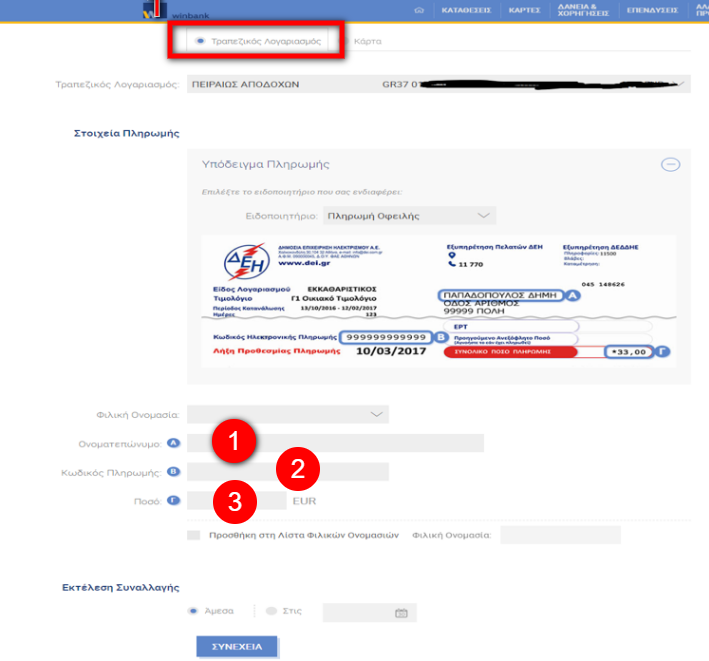Open the ΠΕΙΡΑΙΩΣ ΑΠΟΔΟΧΩΝ bank account dropdown
The height and width of the screenshot is (661, 709).
click(x=435, y=84)
